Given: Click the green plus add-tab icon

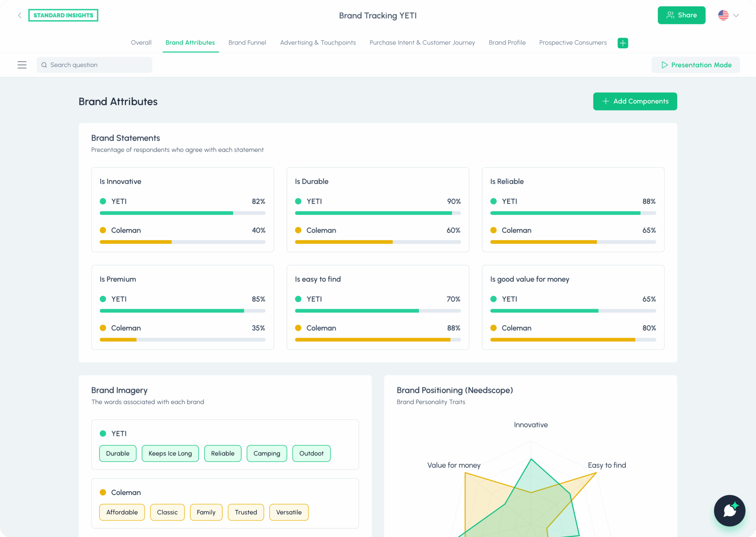Looking at the screenshot, I should coord(623,43).
